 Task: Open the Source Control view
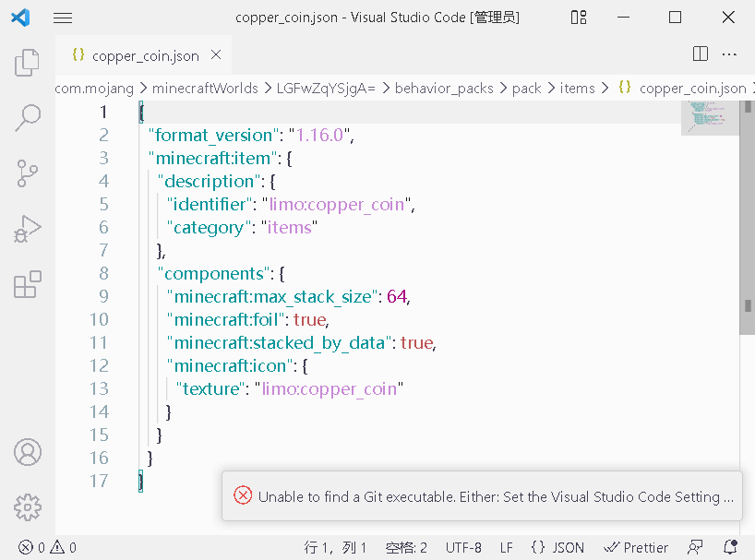point(28,173)
